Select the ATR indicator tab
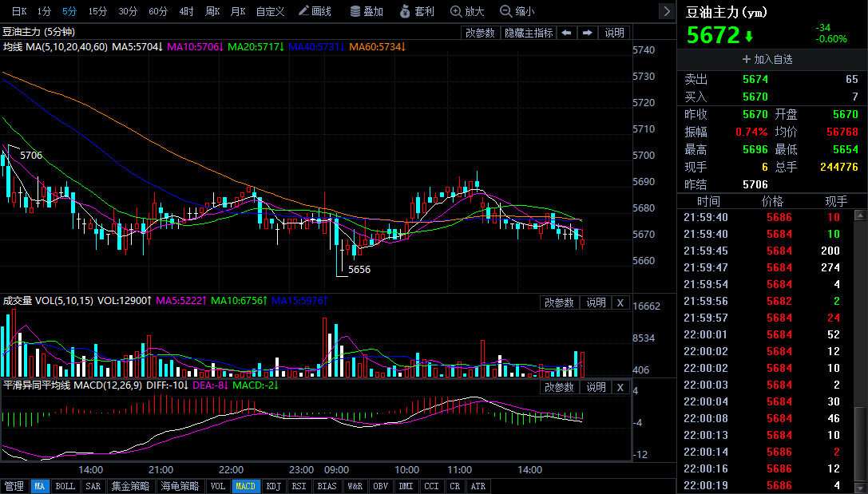Screen dimensions: 868x494 (x=478, y=486)
